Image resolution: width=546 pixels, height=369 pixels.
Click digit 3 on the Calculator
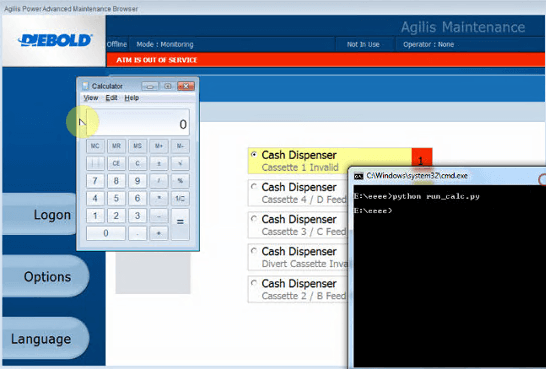138,216
